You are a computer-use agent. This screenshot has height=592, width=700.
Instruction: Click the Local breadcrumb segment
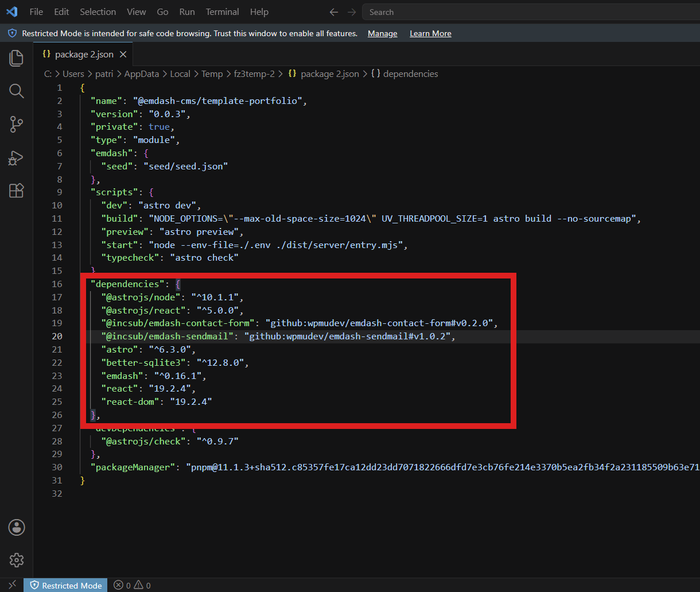(180, 74)
